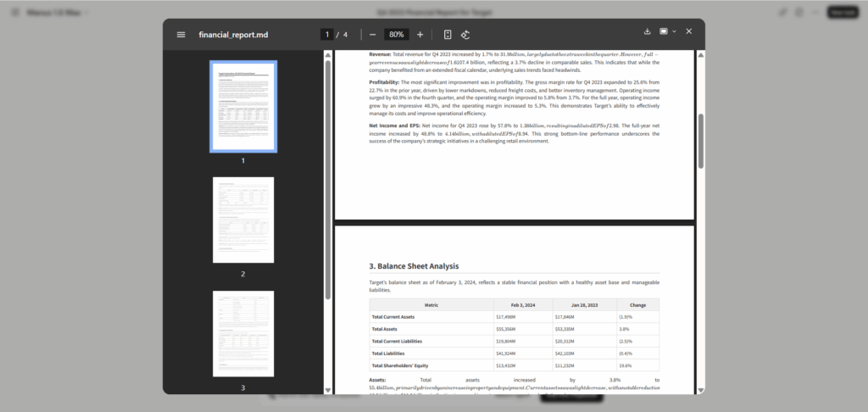This screenshot has width=868, height=412.
Task: Click the thumbnail panel scrollbar
Action: 328,180
